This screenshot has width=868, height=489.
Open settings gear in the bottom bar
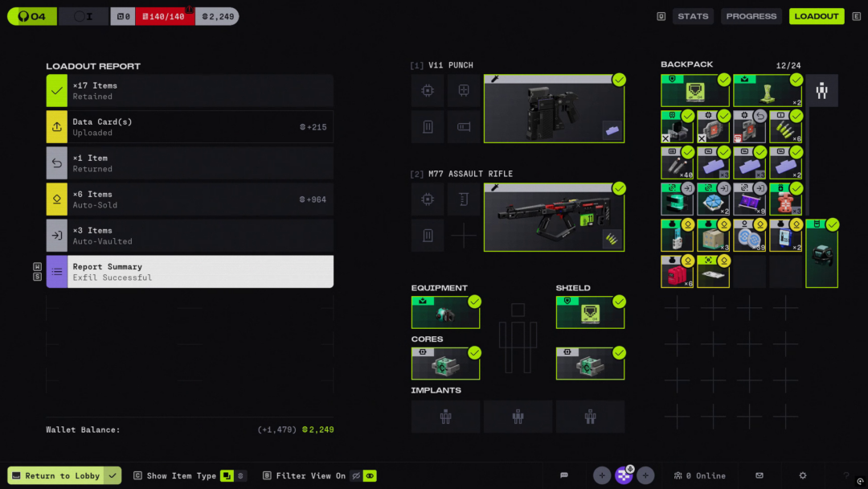click(802, 475)
